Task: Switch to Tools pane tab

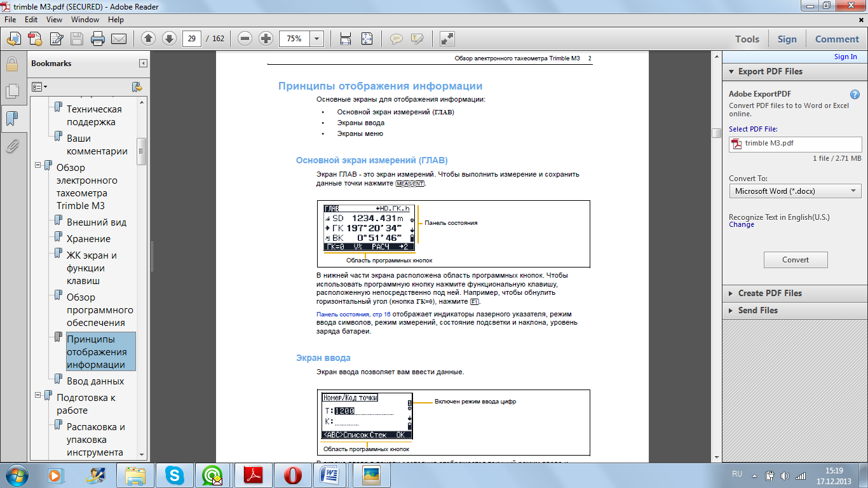Action: point(747,39)
